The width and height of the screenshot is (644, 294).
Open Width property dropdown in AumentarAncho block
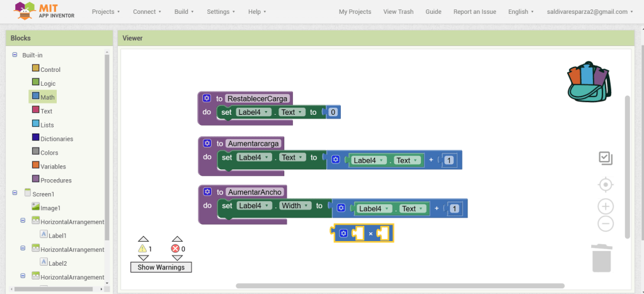295,206
